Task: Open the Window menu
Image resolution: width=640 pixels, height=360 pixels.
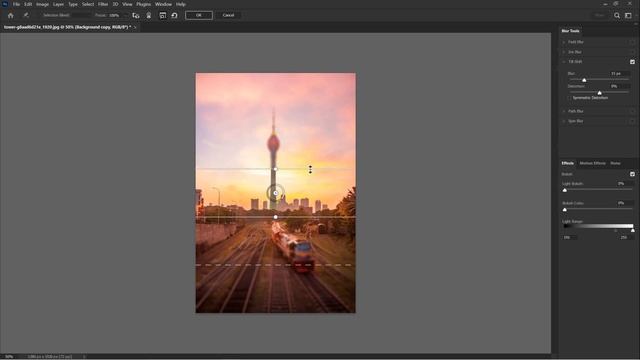Action: (163, 4)
